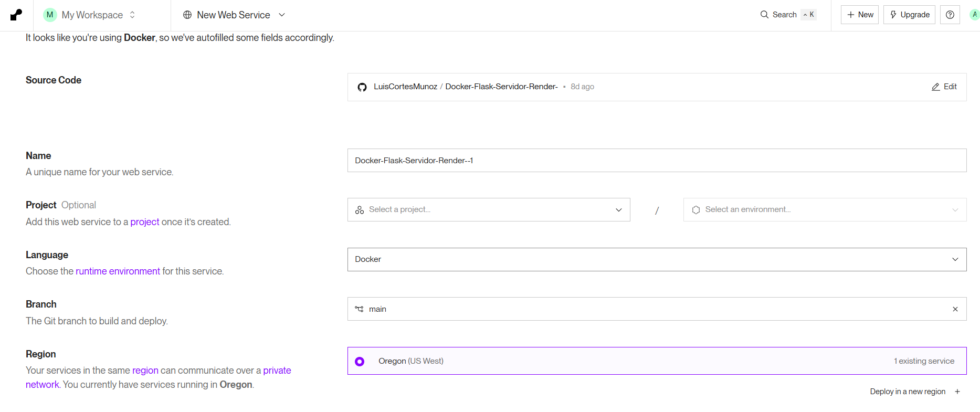Open the My Workspace switcher
980x412 pixels.
(90, 15)
